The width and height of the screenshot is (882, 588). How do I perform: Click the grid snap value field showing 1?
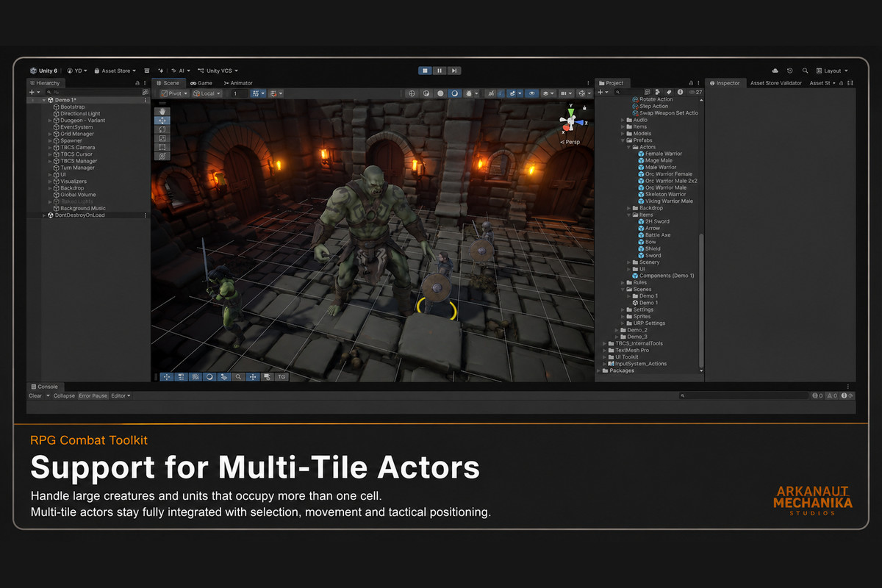239,93
